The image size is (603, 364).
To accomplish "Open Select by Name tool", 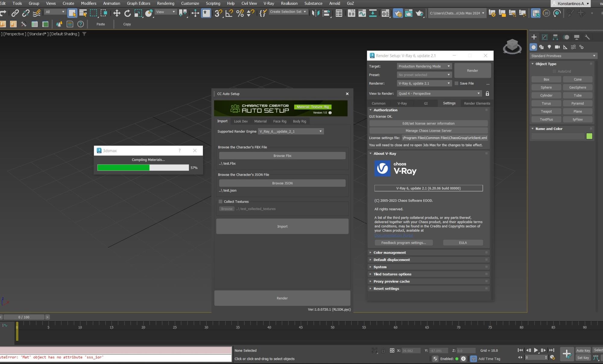I will point(83,13).
